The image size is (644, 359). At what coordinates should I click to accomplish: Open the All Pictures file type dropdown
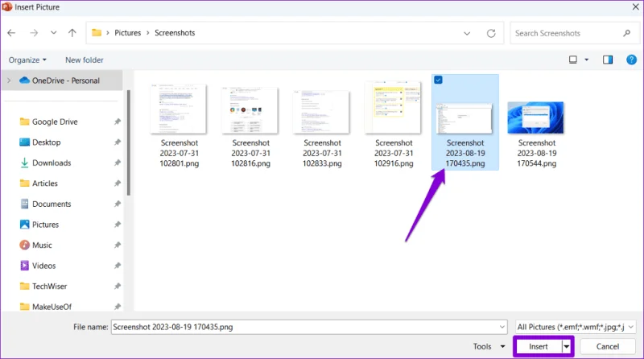(x=576, y=327)
